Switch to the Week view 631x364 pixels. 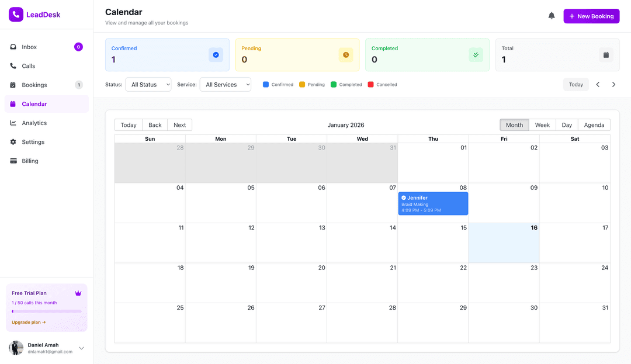coord(542,124)
